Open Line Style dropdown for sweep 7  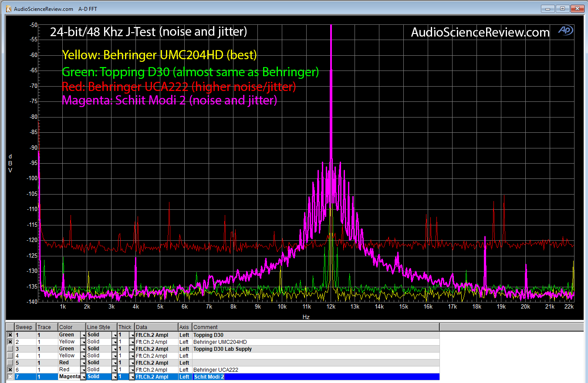point(115,376)
